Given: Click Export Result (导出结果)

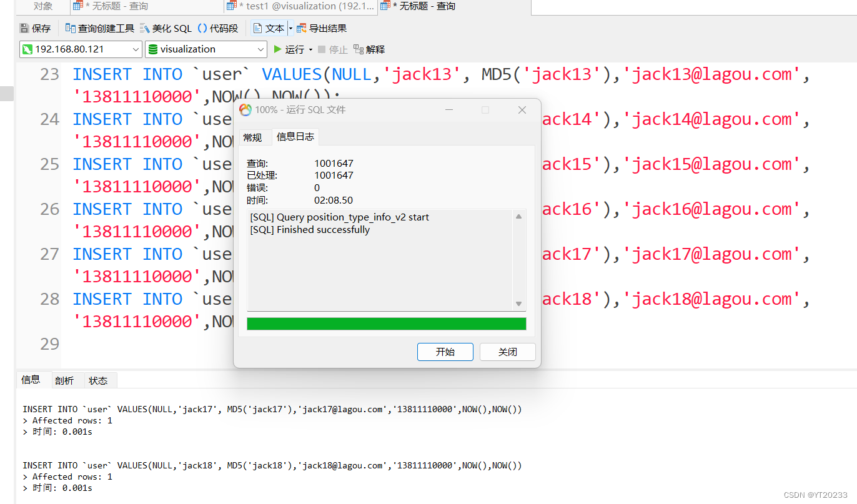Looking at the screenshot, I should [x=322, y=28].
